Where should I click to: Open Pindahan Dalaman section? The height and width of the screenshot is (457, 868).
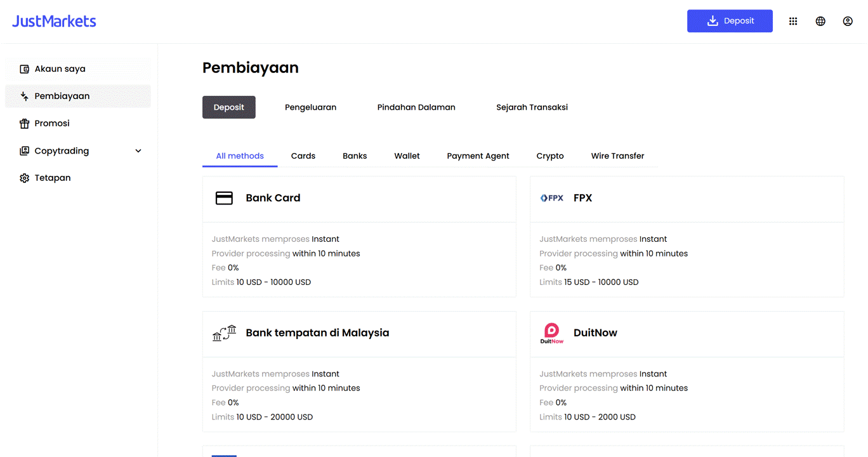tap(416, 107)
